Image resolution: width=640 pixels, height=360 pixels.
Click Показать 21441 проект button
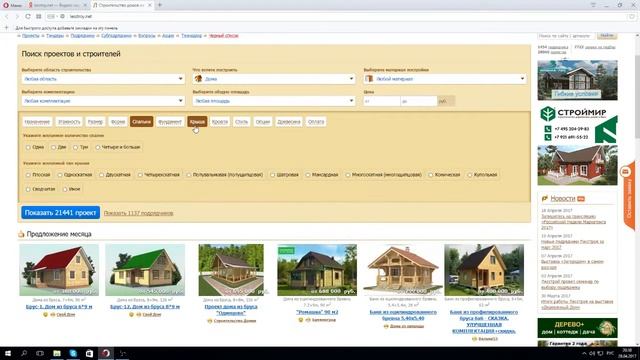[x=60, y=212]
